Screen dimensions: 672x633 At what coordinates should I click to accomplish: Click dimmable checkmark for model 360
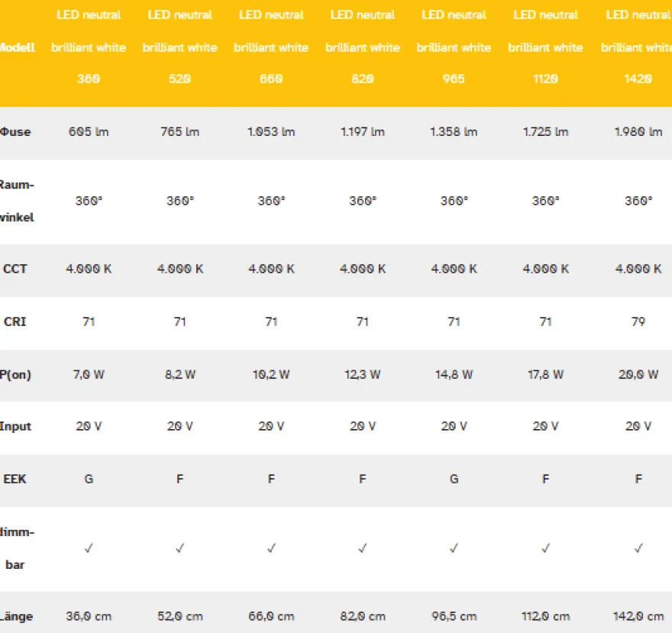coord(89,548)
